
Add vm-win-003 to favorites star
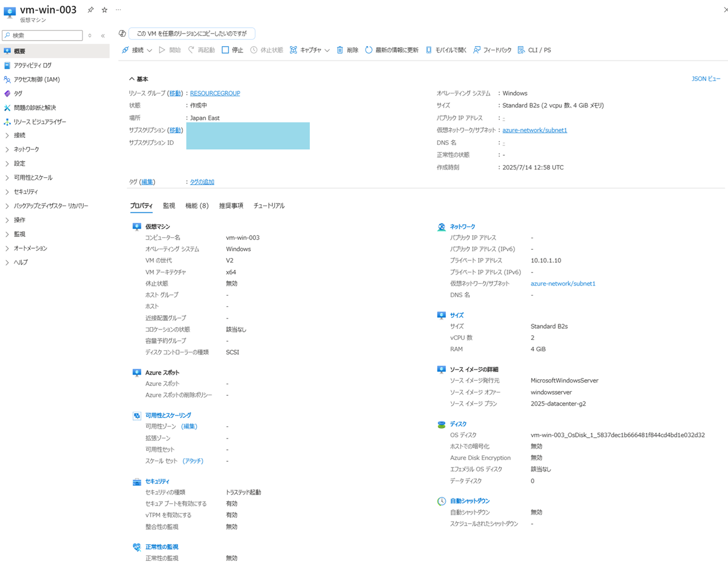[x=104, y=9]
